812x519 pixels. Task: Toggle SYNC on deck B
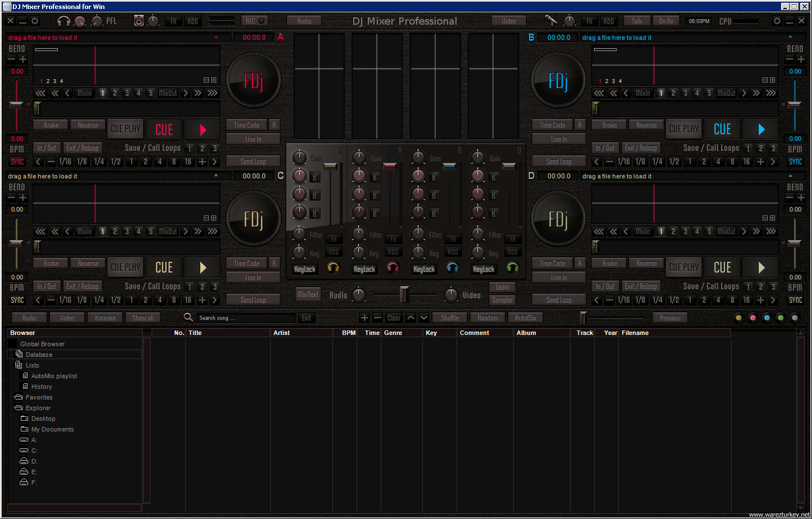pyautogui.click(x=795, y=162)
